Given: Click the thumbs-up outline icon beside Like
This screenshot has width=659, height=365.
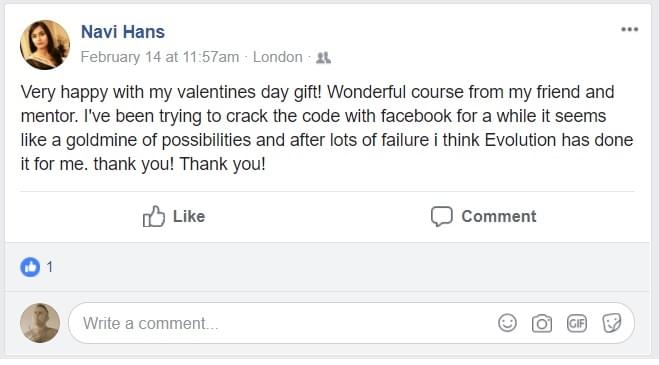Looking at the screenshot, I should (153, 216).
